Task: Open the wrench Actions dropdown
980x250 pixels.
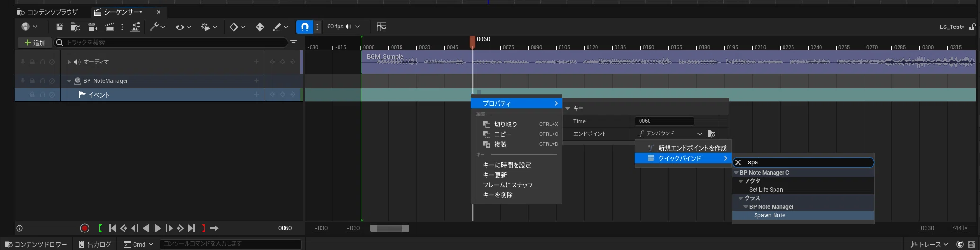Action: pos(157,27)
